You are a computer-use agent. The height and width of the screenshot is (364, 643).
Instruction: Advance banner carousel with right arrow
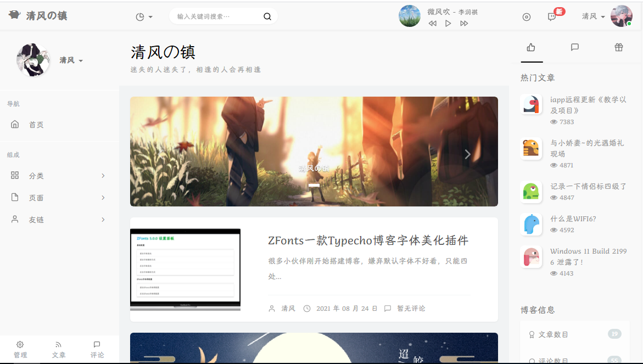pyautogui.click(x=467, y=154)
